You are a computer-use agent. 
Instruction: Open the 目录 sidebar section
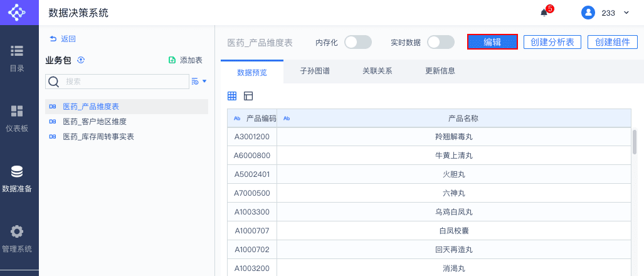[x=17, y=51]
